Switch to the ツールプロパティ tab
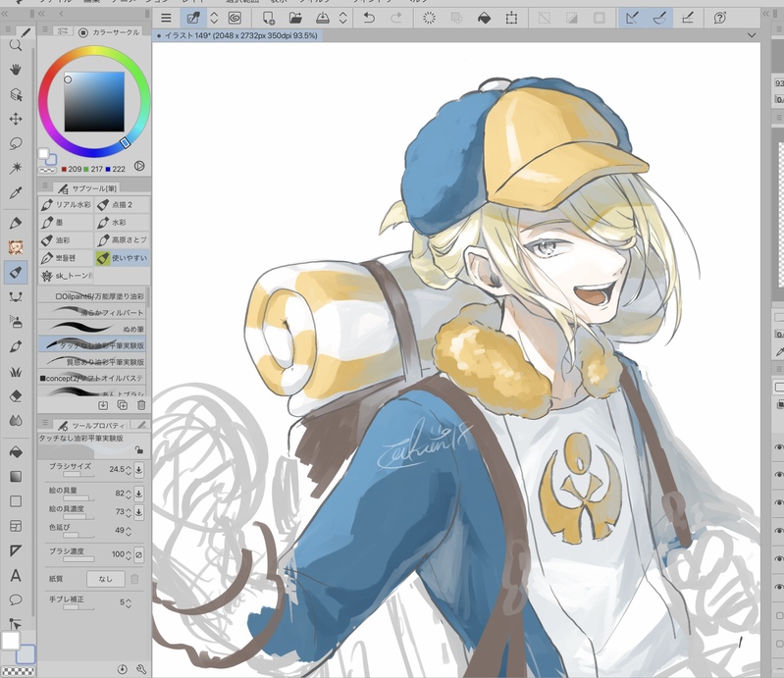 click(x=92, y=426)
